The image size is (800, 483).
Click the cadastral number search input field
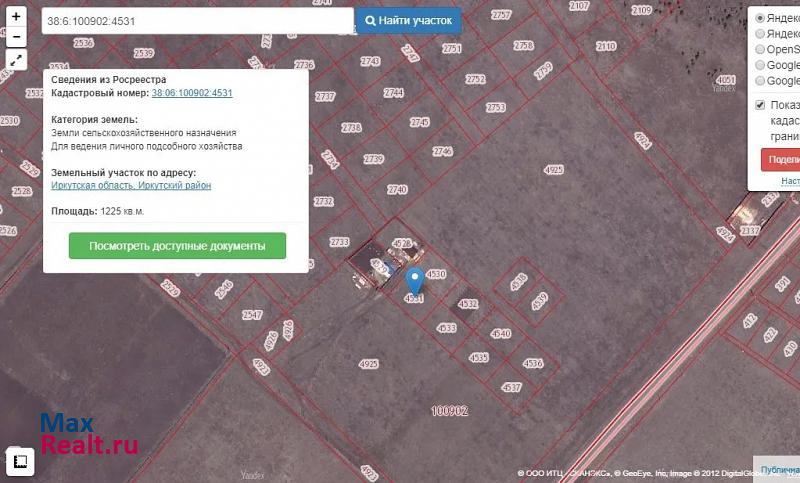tap(198, 20)
